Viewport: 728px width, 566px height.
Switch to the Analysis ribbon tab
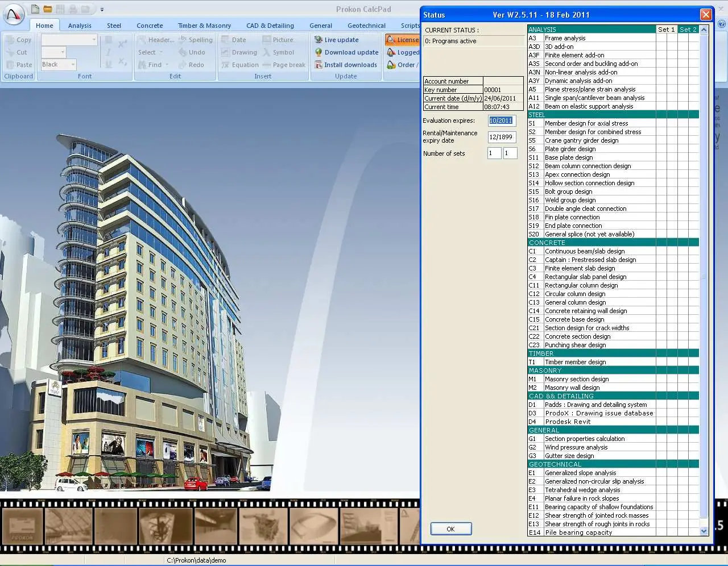80,26
